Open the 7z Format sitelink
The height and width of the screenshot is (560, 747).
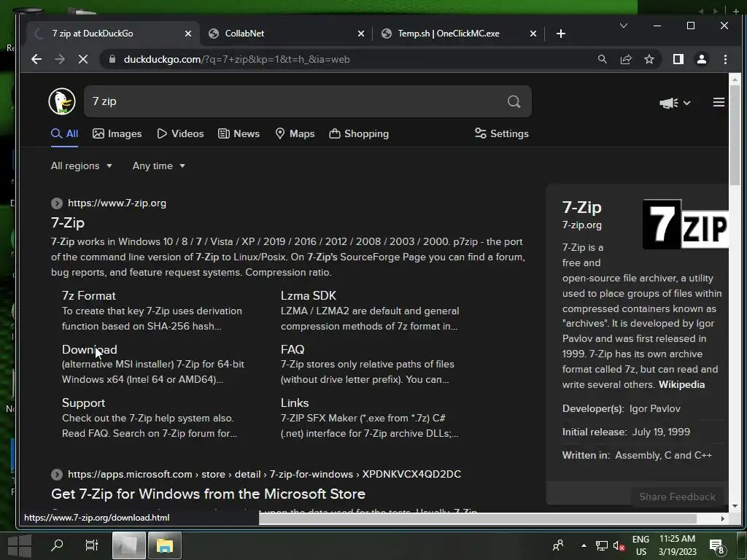coord(88,296)
